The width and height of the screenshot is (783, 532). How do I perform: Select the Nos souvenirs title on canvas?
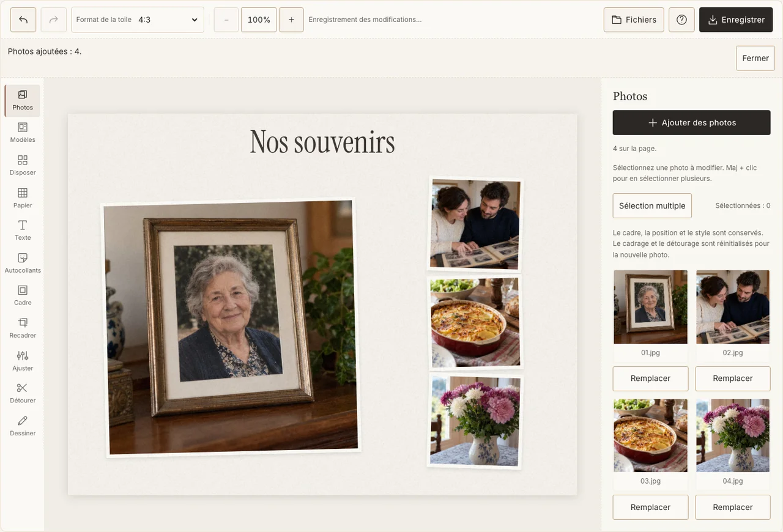coord(322,142)
